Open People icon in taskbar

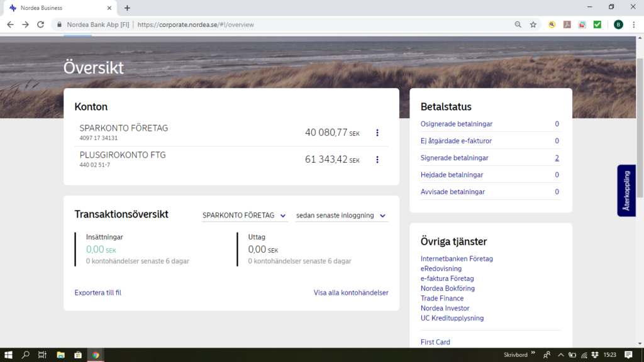tap(547, 355)
